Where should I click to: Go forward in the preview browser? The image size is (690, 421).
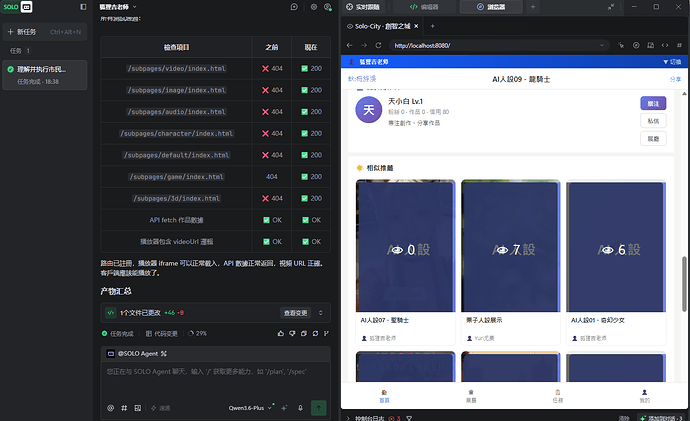point(364,45)
